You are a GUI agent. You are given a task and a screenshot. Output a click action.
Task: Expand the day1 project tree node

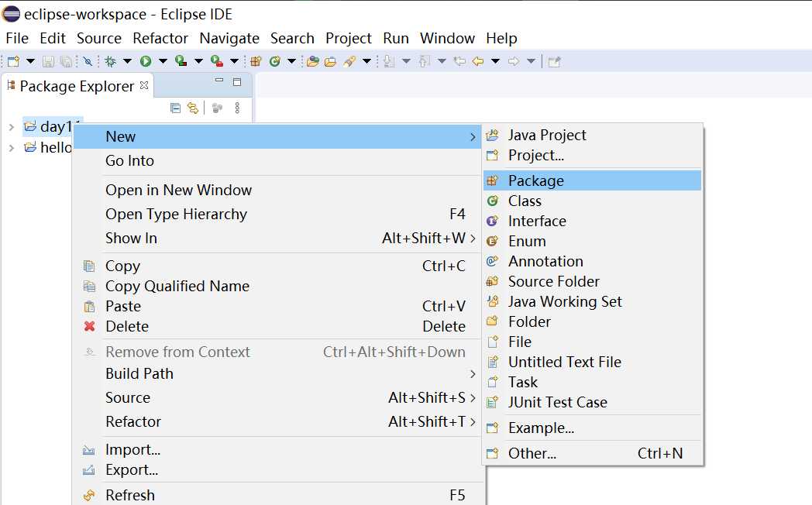tap(11, 127)
